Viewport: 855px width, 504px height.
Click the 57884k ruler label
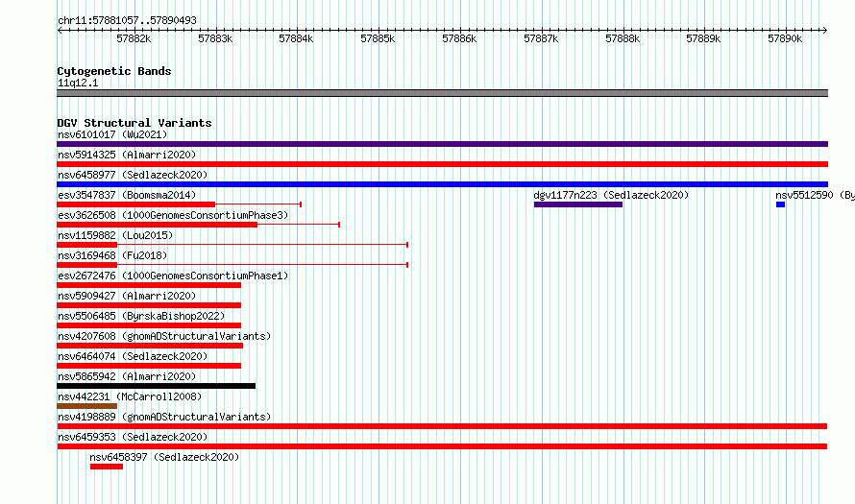click(296, 38)
